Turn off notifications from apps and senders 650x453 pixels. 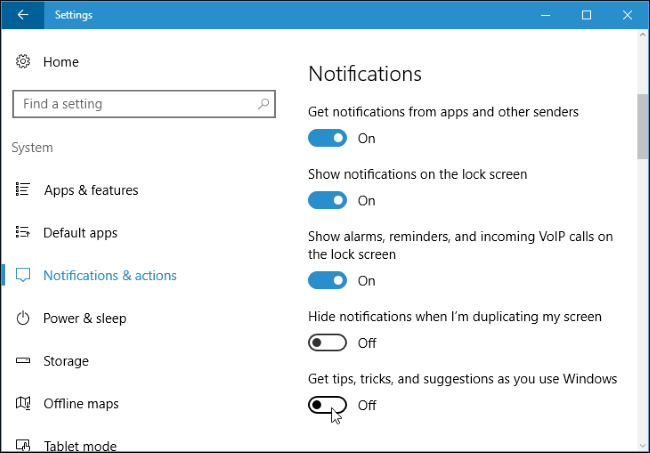[x=327, y=138]
